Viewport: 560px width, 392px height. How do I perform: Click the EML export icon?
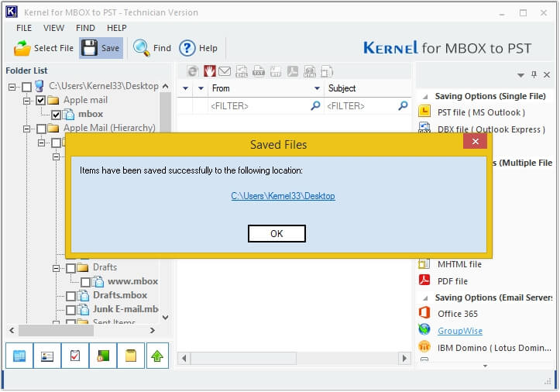click(x=242, y=71)
